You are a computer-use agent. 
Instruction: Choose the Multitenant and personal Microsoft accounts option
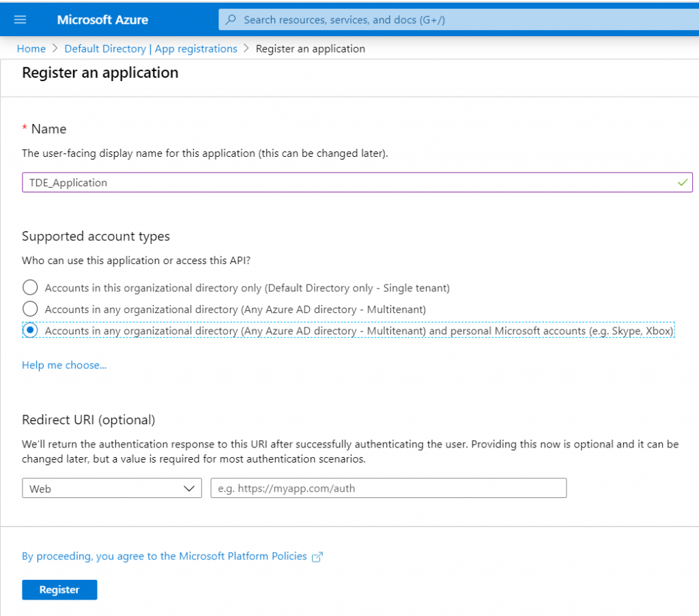[x=29, y=329]
